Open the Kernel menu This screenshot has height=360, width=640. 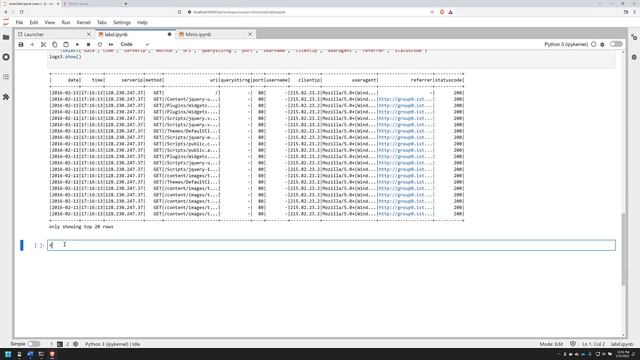[84, 22]
